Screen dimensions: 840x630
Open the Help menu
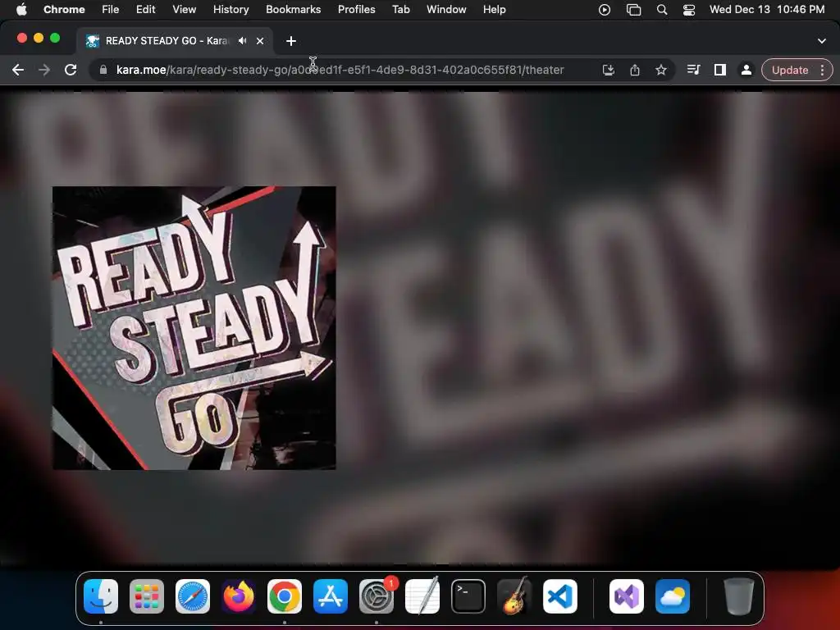494,9
